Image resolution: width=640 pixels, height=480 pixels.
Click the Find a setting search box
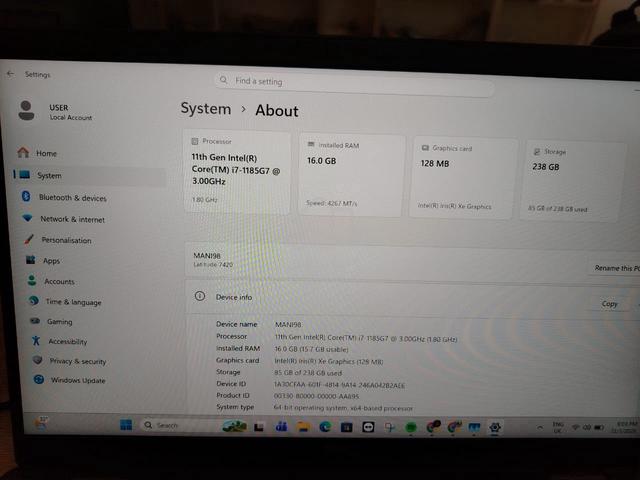point(354,83)
